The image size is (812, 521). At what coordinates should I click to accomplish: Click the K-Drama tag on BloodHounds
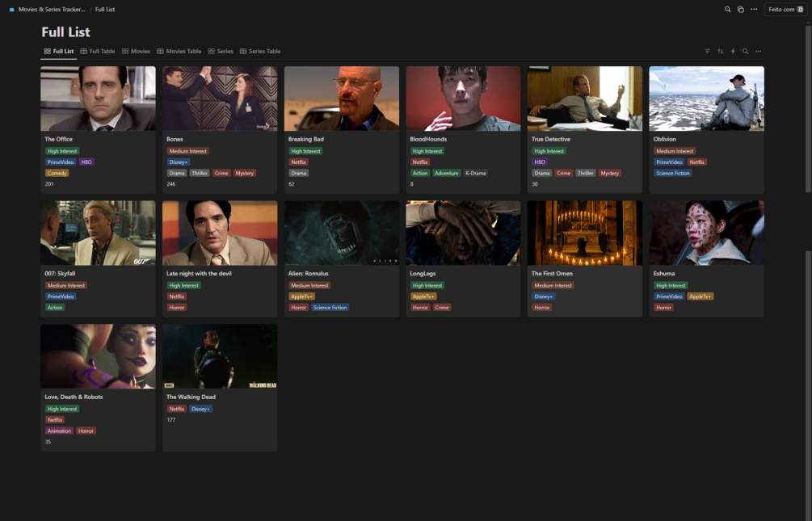(475, 173)
